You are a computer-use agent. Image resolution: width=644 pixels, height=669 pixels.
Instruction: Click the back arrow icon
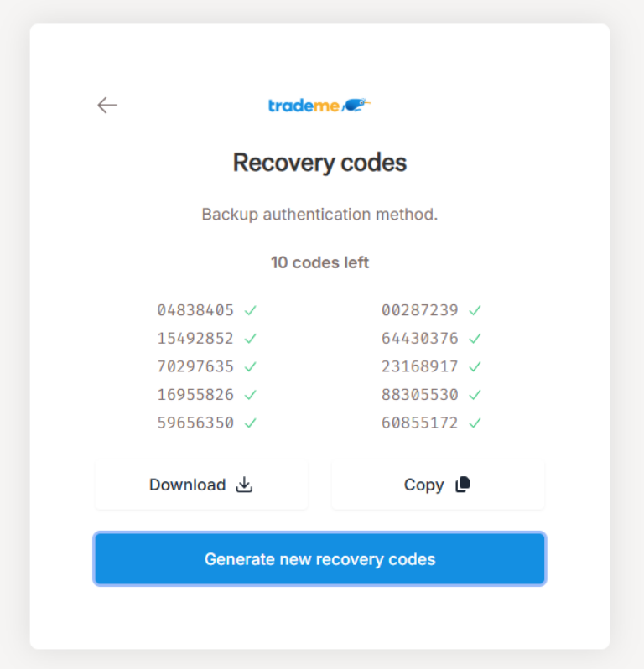pos(107,105)
